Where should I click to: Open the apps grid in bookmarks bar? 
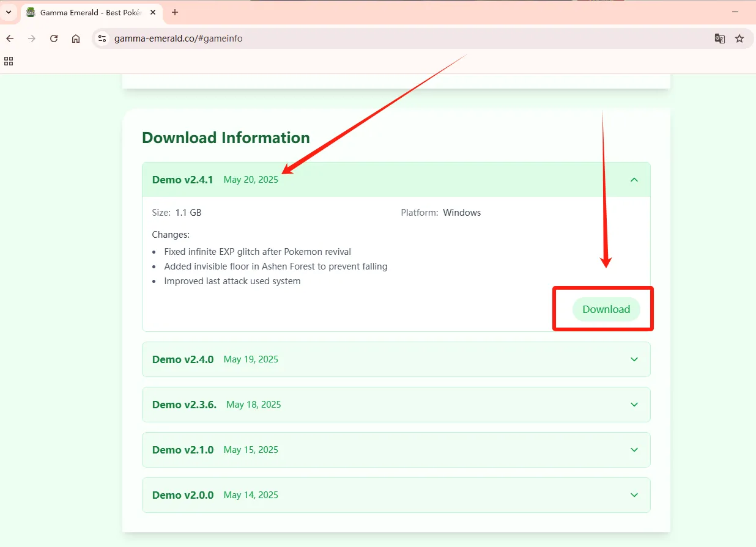tap(9, 61)
